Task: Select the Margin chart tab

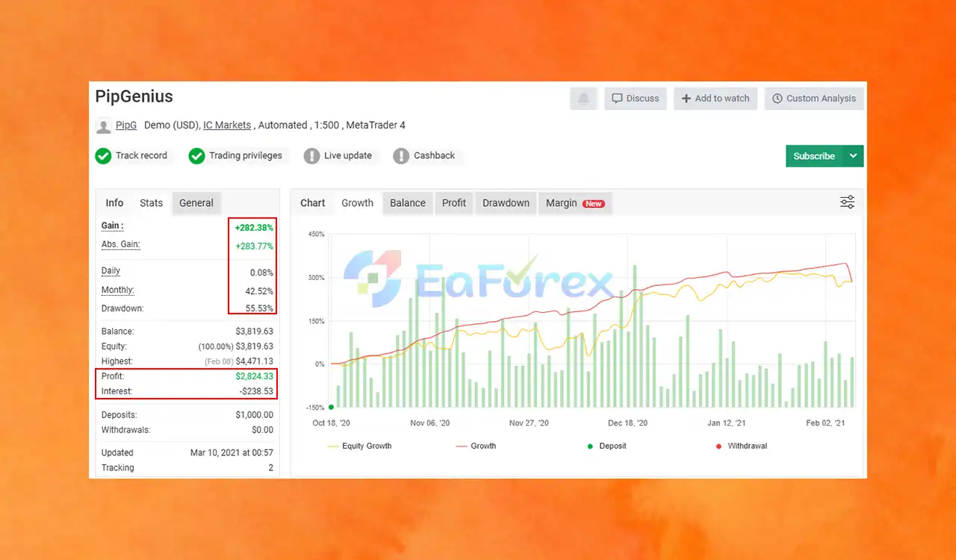Action: [x=575, y=203]
